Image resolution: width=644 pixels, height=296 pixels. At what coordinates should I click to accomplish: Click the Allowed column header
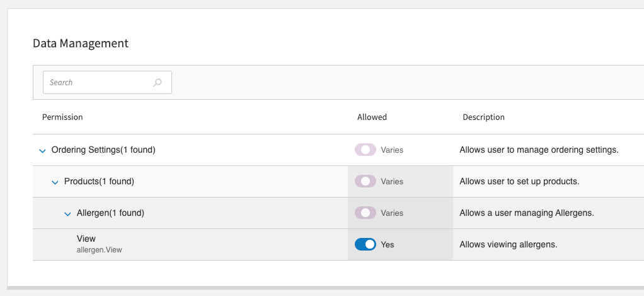click(x=372, y=117)
